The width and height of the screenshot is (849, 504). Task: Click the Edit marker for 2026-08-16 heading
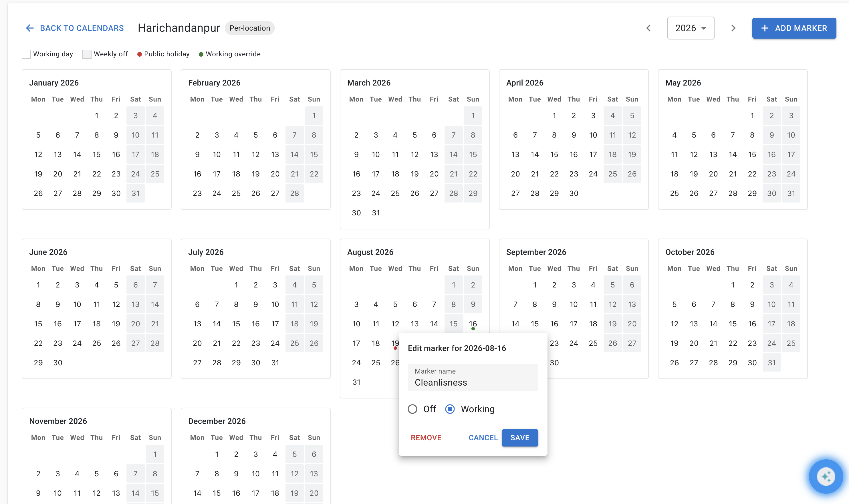click(x=457, y=348)
